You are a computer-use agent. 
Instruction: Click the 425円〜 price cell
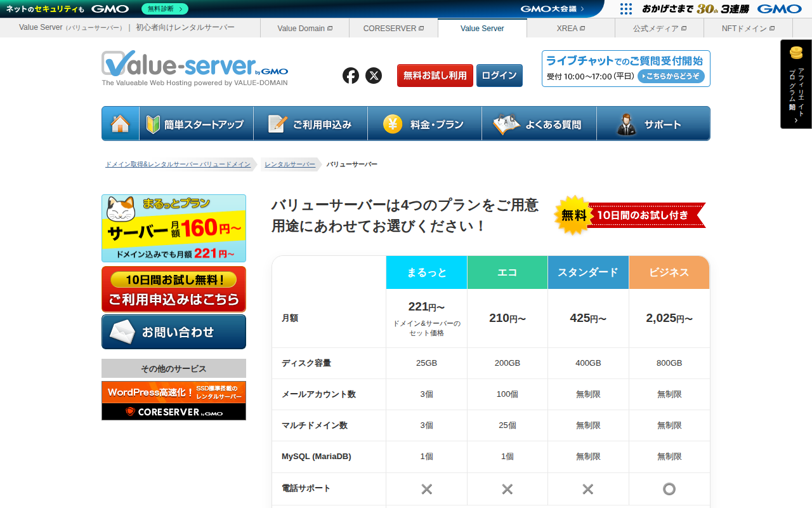(588, 318)
